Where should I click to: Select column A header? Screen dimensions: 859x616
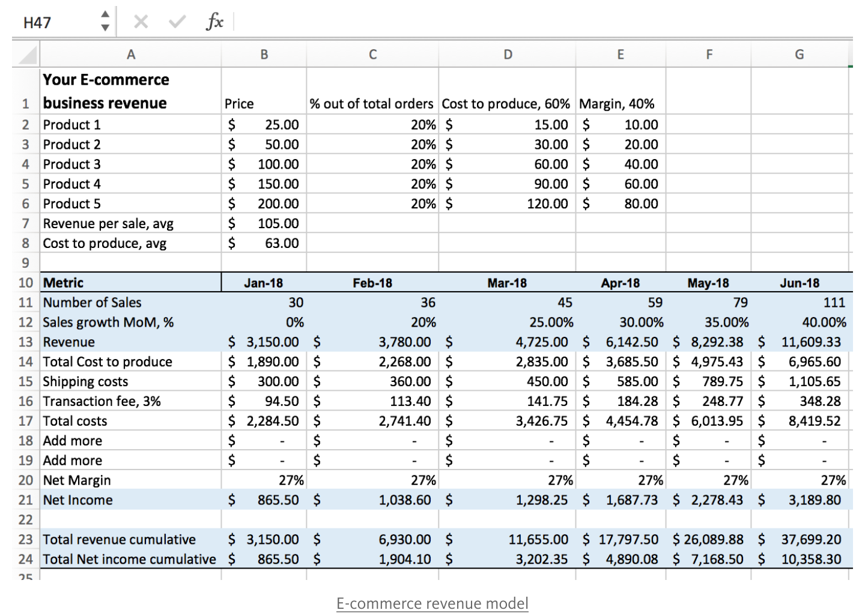tap(131, 55)
